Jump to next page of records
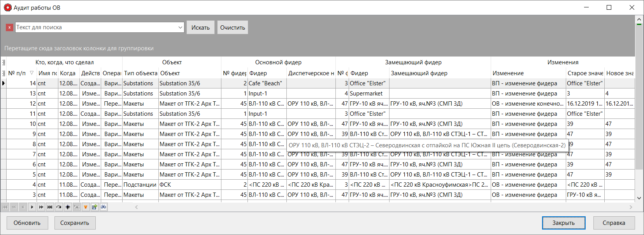 point(41,207)
